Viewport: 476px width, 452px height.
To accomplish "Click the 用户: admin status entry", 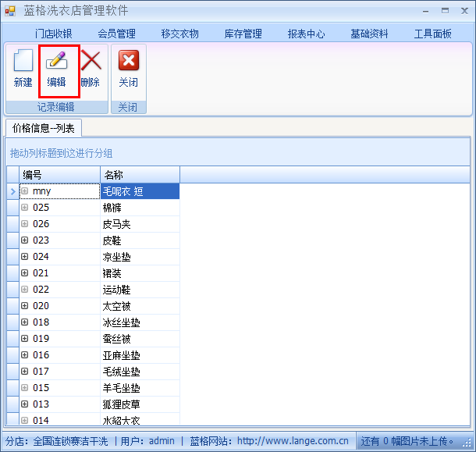I will point(147,441).
